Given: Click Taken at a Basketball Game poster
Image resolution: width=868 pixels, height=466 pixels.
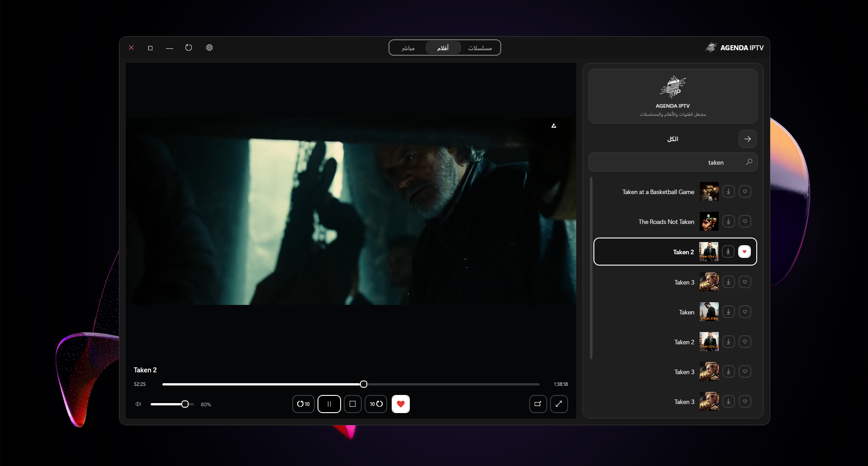Looking at the screenshot, I should click(x=709, y=192).
